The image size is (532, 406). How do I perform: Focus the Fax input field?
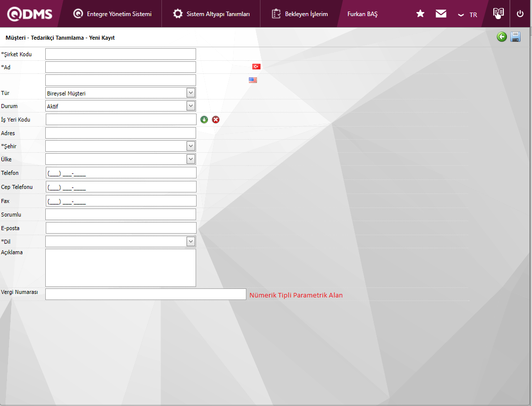pyautogui.click(x=121, y=201)
